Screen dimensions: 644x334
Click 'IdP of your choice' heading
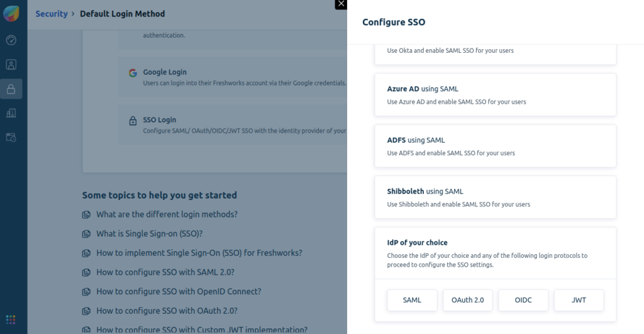(x=418, y=242)
